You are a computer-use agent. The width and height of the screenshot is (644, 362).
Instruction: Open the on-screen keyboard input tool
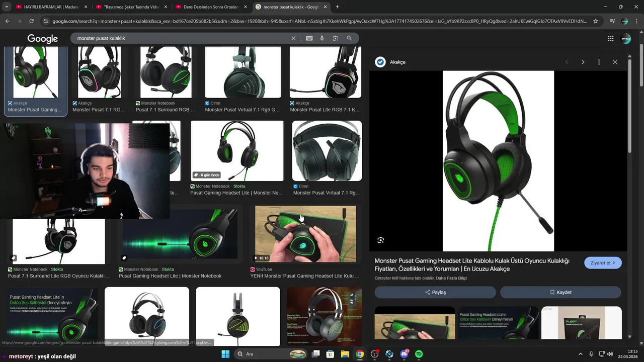pyautogui.click(x=309, y=38)
